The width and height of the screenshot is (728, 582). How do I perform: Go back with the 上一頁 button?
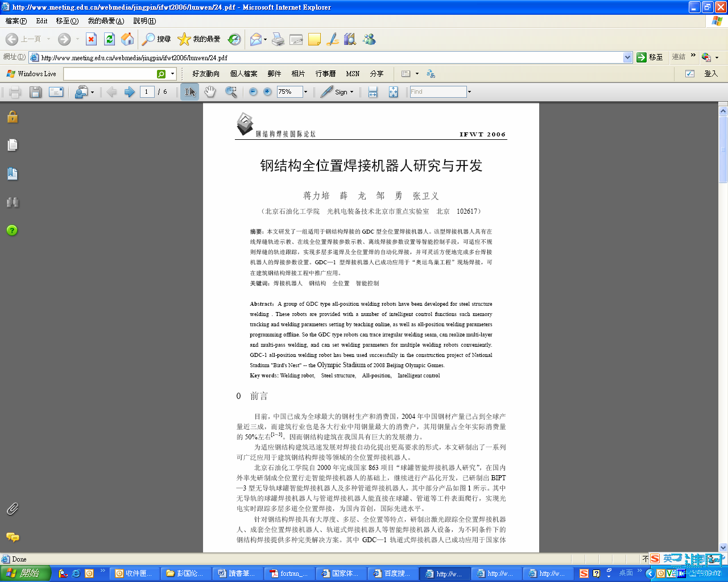click(24, 39)
